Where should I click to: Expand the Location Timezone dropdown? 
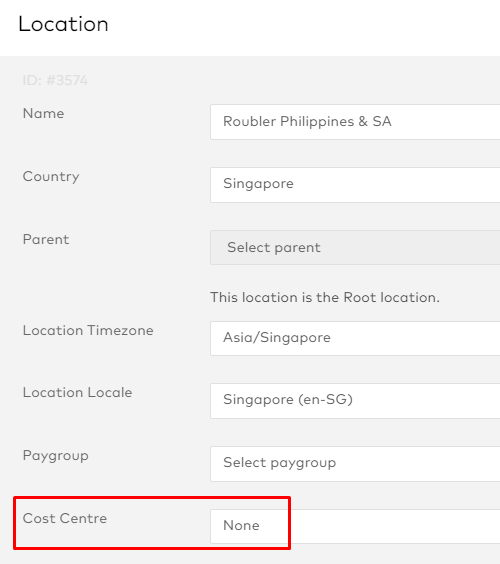pyautogui.click(x=355, y=338)
